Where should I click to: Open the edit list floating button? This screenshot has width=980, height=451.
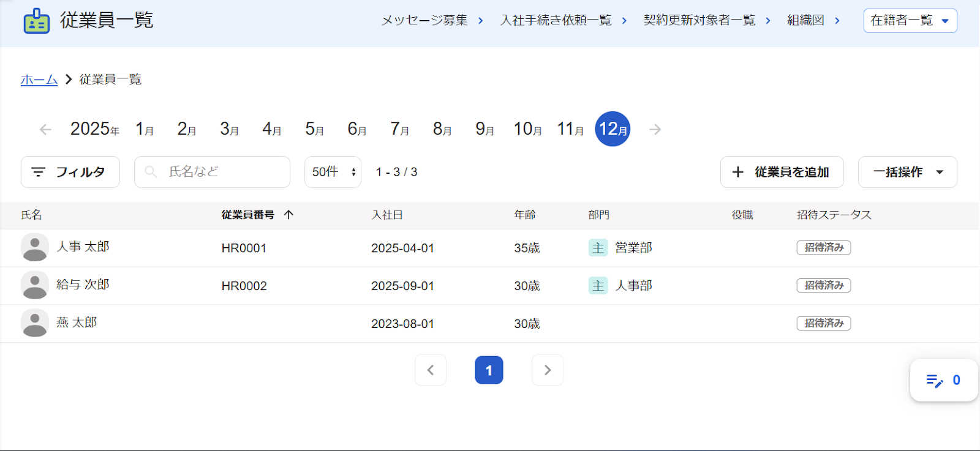(x=944, y=380)
